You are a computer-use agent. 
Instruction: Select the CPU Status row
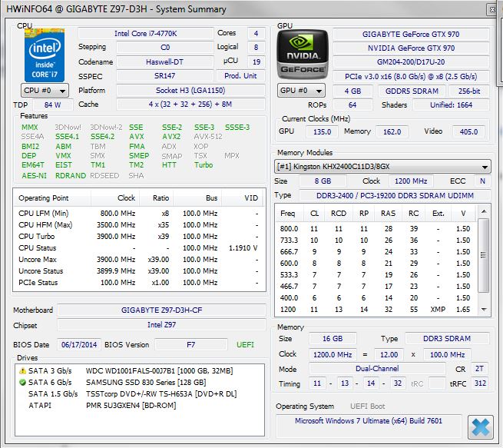(139, 248)
